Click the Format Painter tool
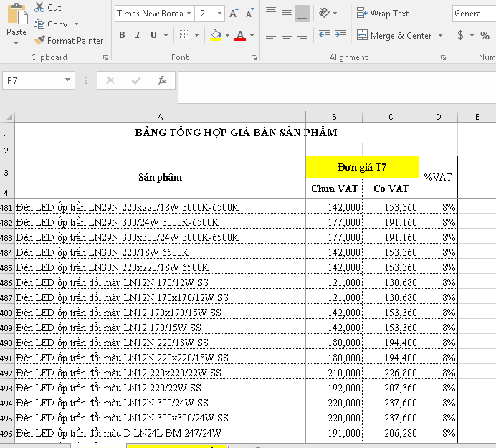496x448 pixels. (x=69, y=41)
